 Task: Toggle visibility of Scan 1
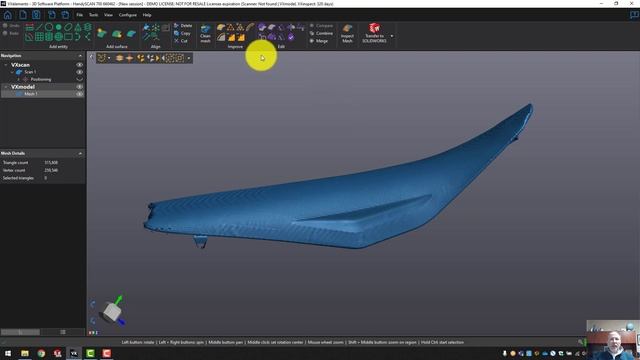coord(80,72)
